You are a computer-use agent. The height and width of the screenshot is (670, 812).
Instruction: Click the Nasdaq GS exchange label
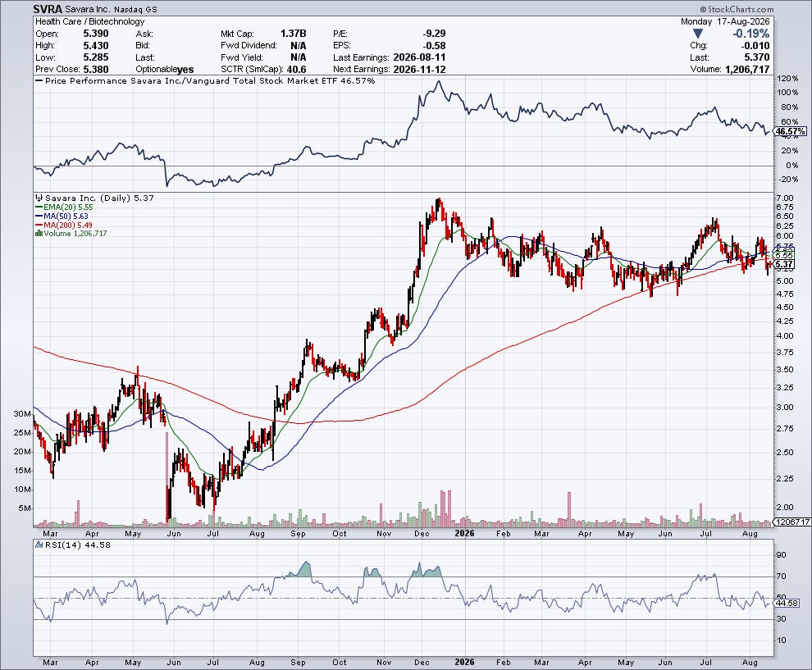point(135,9)
